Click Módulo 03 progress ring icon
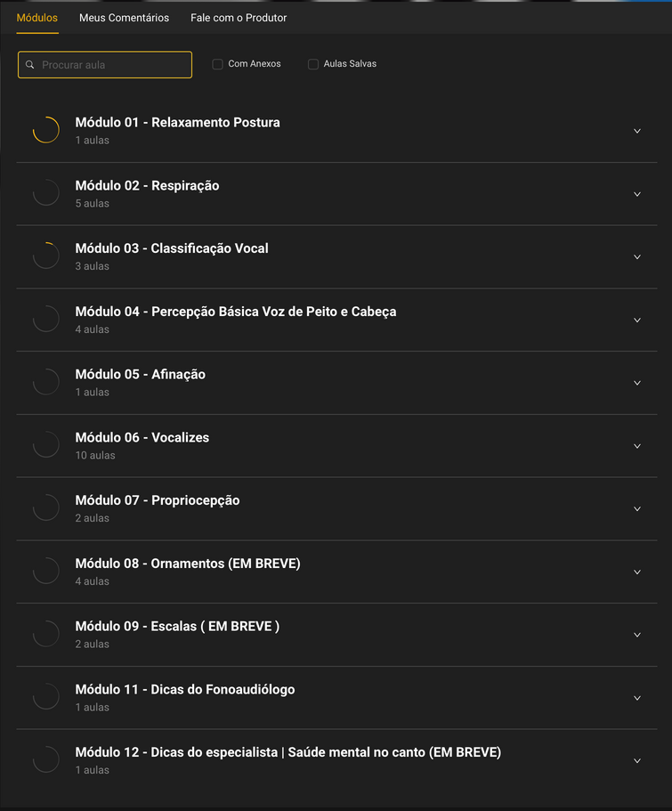672x811 pixels. pyautogui.click(x=46, y=256)
